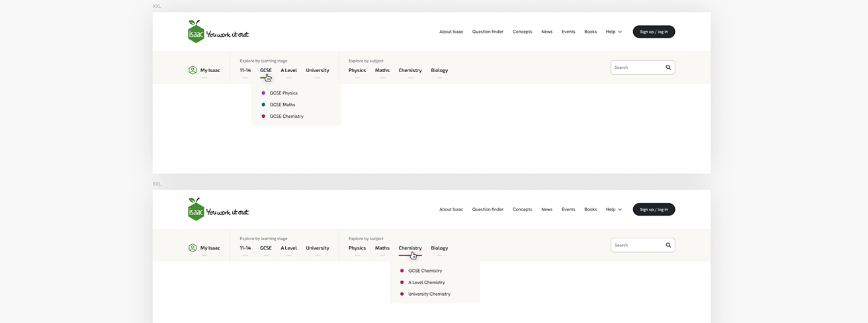Click the blue dot beside GCSE Maths
This screenshot has height=323, width=868.
click(263, 105)
